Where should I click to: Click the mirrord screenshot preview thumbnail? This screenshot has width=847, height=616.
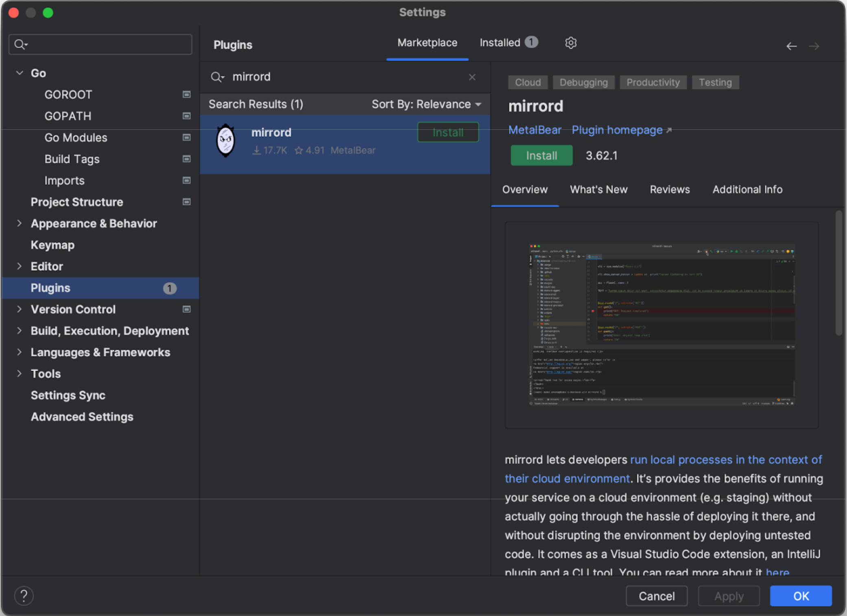[x=661, y=324]
